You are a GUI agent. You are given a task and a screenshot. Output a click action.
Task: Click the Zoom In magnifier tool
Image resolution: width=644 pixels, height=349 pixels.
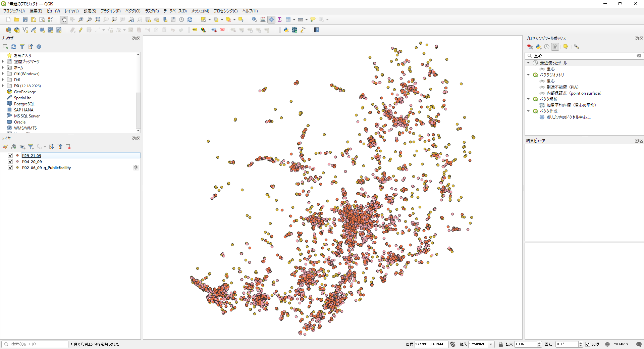coord(81,19)
